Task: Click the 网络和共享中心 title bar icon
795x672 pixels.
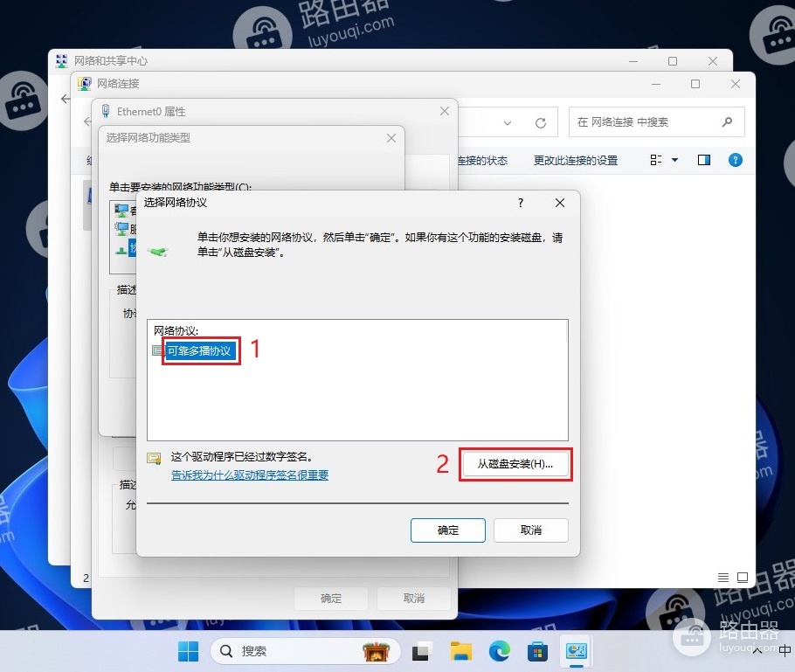Action: (62, 61)
